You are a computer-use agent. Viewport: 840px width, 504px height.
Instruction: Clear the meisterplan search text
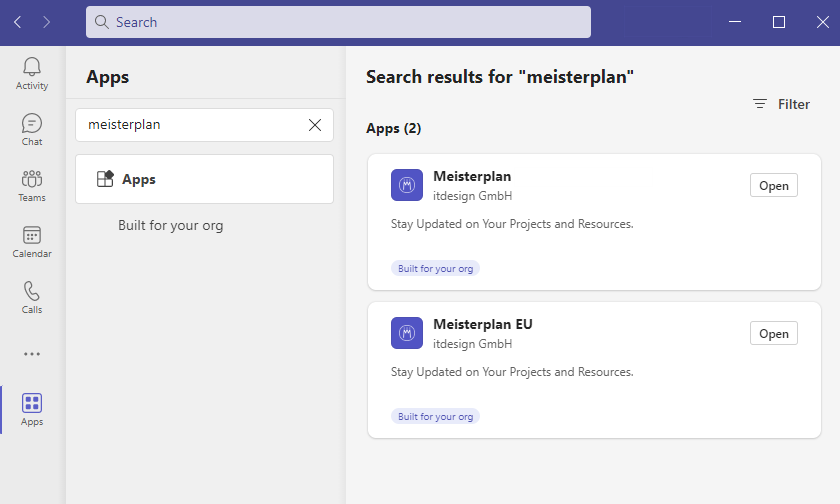315,125
